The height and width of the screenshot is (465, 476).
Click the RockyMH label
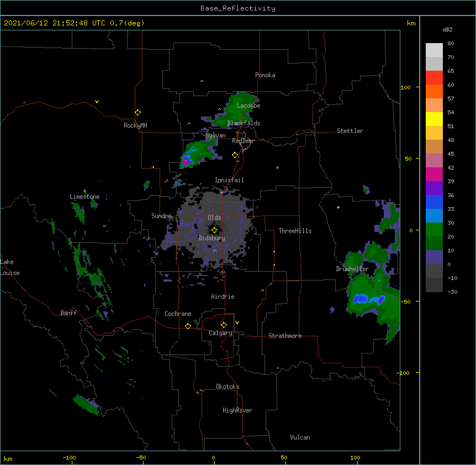tap(135, 125)
